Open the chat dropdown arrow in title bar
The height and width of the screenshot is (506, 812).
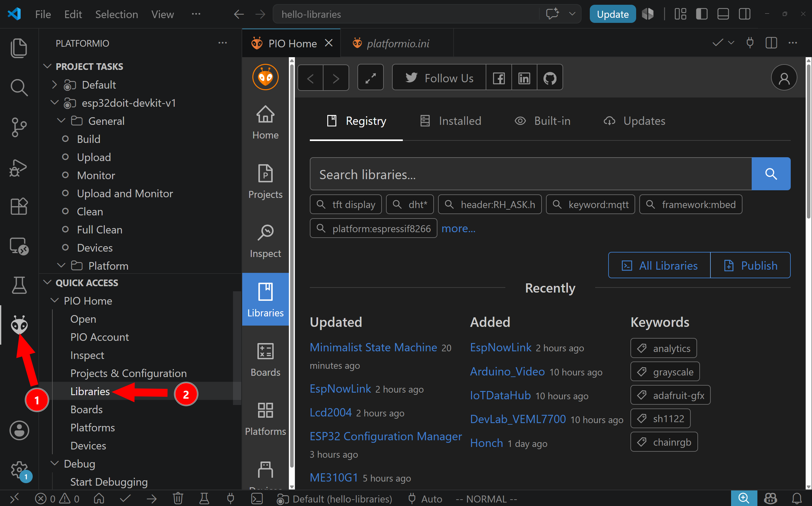point(572,14)
